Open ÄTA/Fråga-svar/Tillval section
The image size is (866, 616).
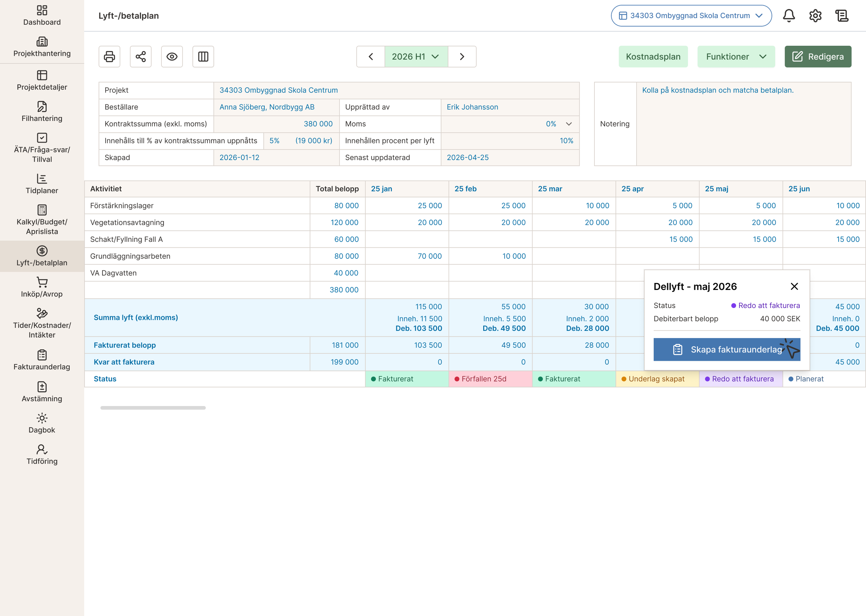pyautogui.click(x=42, y=148)
